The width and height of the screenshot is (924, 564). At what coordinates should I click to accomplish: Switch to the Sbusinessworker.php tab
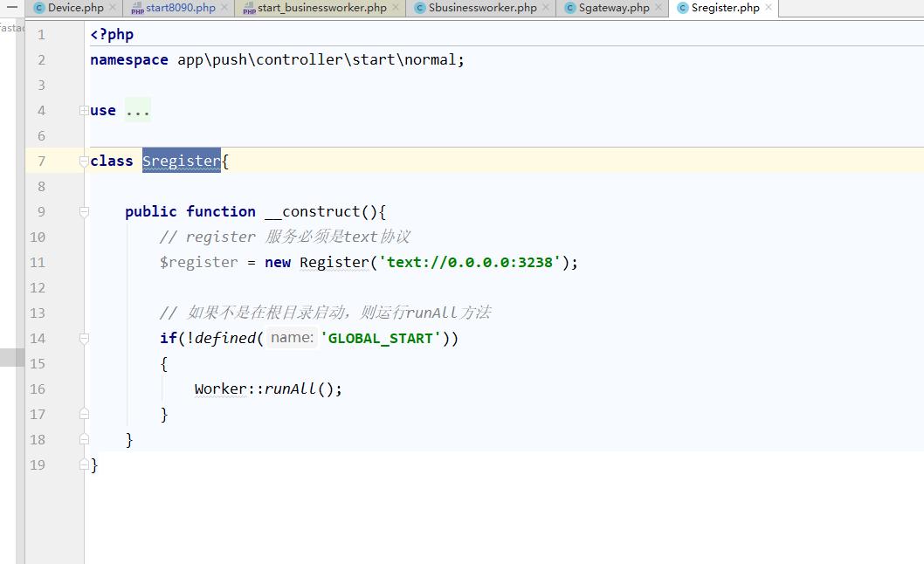(483, 8)
